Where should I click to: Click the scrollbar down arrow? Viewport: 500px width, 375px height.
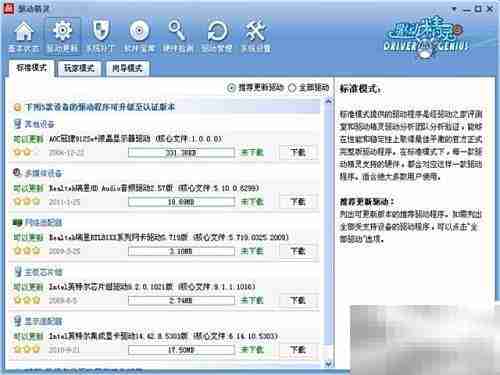pos(328,364)
